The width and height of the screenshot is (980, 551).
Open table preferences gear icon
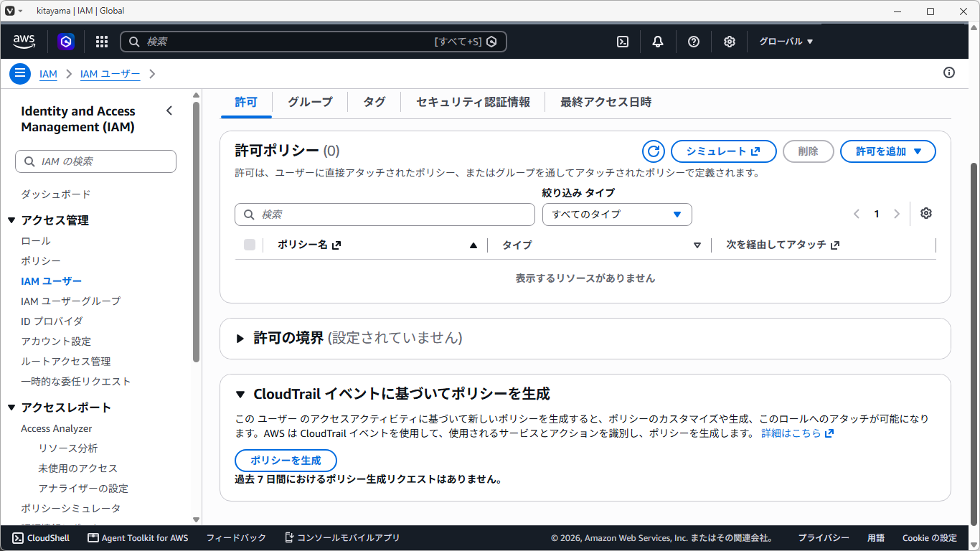[926, 213]
